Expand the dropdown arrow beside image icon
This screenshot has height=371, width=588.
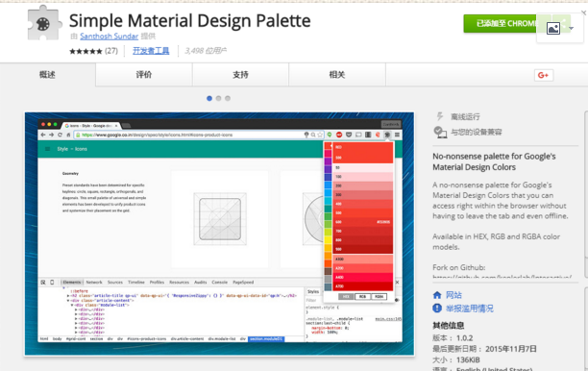(571, 29)
